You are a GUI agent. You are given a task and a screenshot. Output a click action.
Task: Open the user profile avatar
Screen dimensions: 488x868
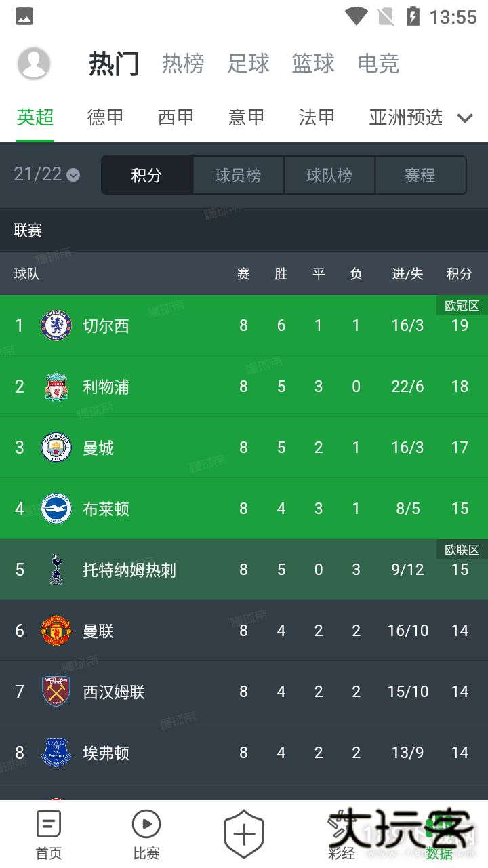34,64
